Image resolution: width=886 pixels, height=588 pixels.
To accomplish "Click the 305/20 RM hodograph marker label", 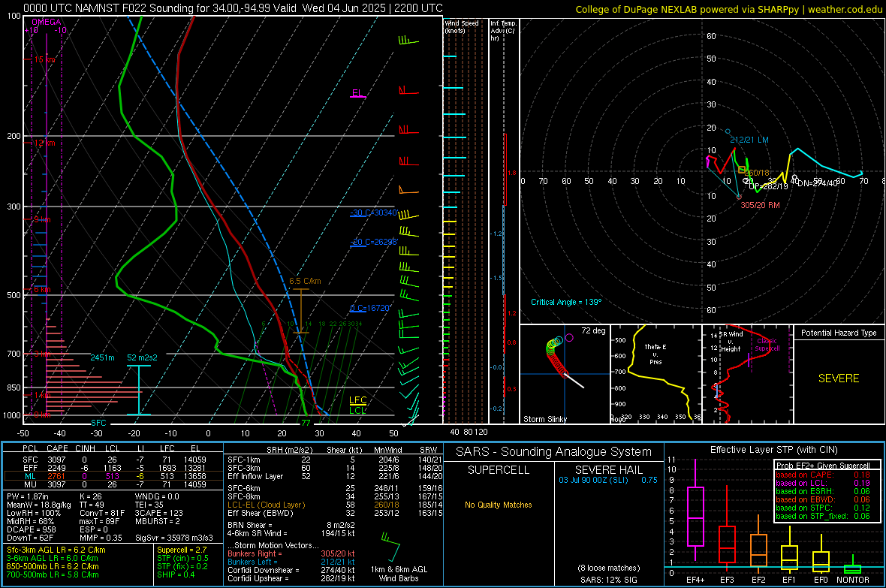I will point(760,205).
